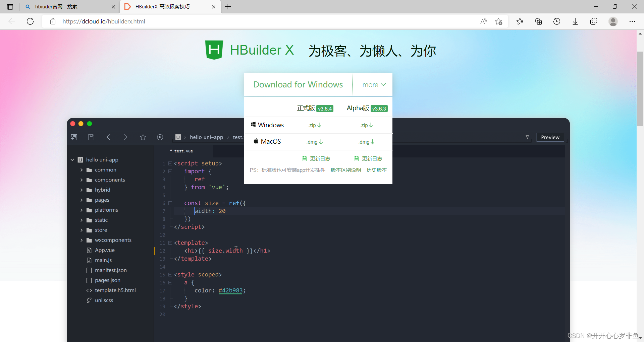Add this page to favorites
This screenshot has width=644, height=342.
(x=499, y=21)
